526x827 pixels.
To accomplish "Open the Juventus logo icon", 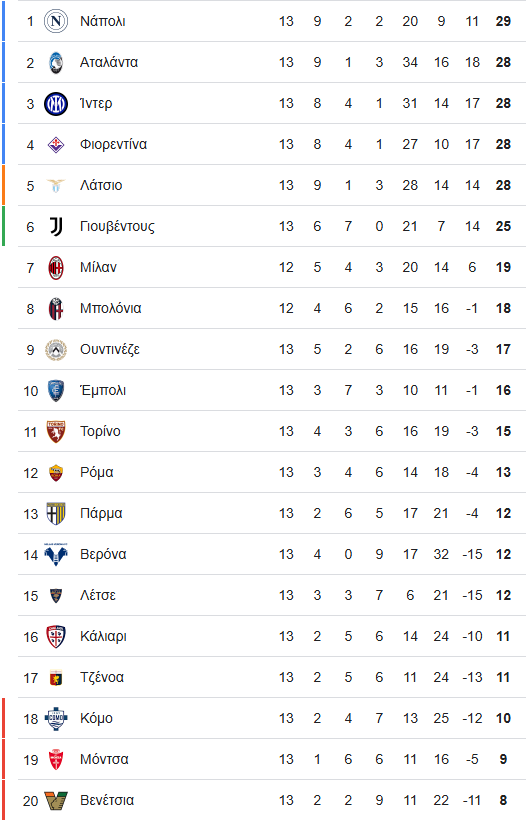I will click(55, 226).
